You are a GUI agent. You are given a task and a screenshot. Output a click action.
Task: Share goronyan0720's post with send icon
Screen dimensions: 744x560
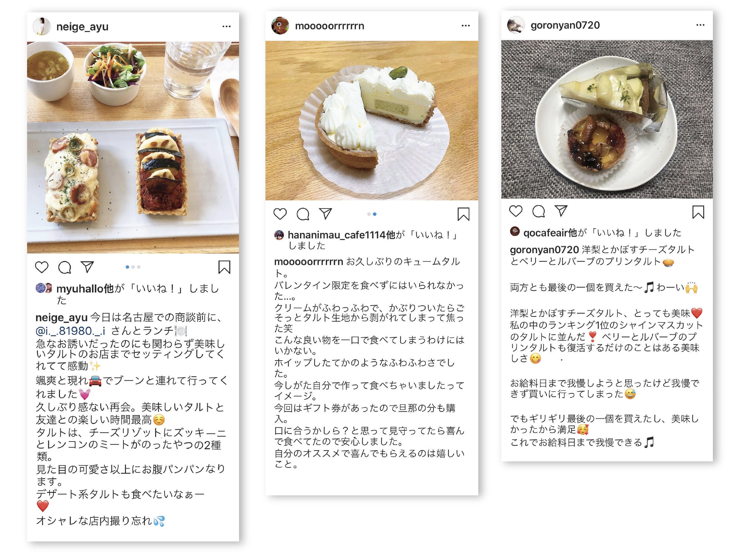561,211
